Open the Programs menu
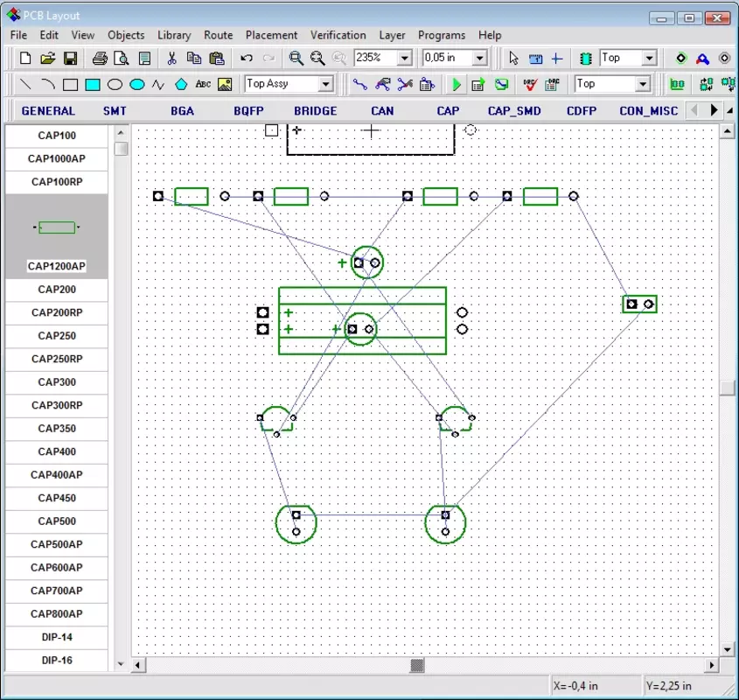This screenshot has width=739, height=700. coord(442,35)
